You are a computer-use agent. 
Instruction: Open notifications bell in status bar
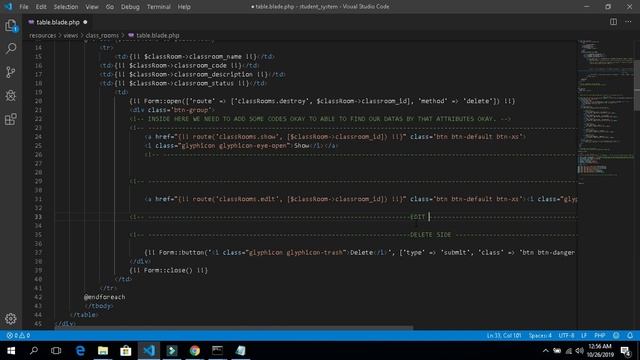[x=629, y=336]
